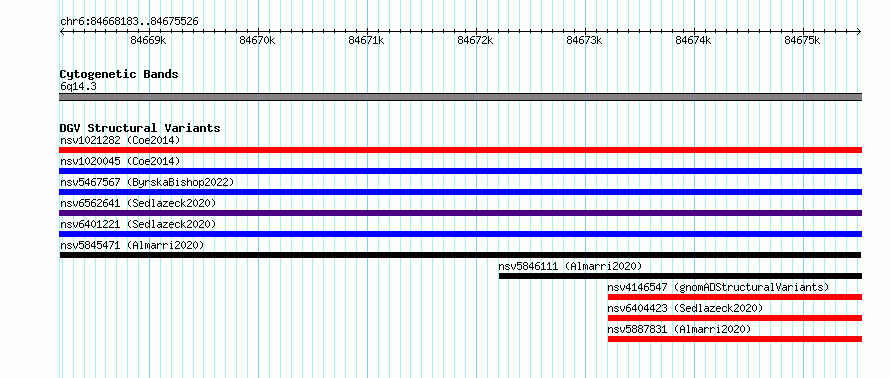
Task: Select the purple nsv6562641 variant bar
Action: pos(460,213)
